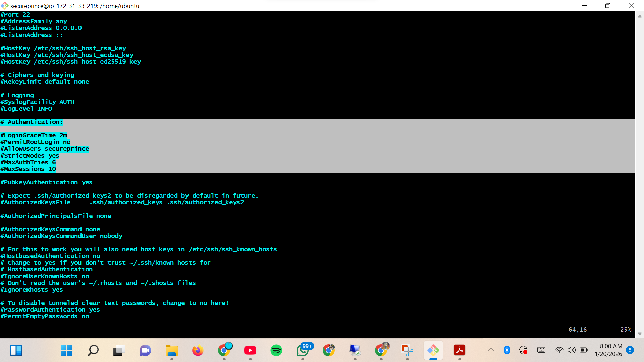Open the battery status tray icon
The image size is (644, 362).
pos(584,350)
